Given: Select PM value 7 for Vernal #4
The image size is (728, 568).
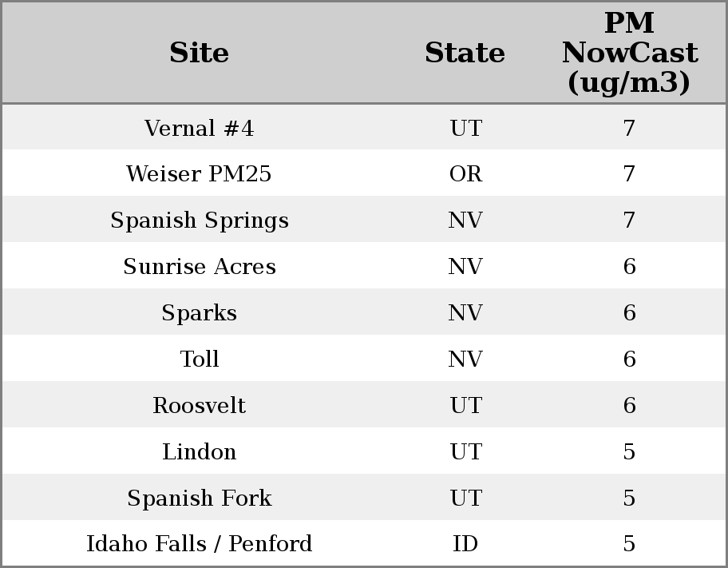Looking at the screenshot, I should tap(629, 129).
